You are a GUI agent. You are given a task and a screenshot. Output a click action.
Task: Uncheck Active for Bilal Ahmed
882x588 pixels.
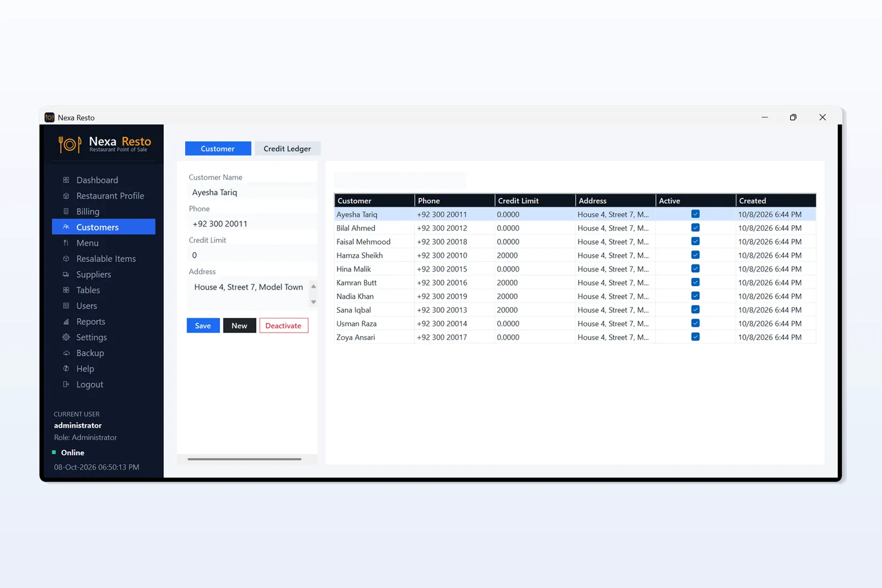[695, 228]
